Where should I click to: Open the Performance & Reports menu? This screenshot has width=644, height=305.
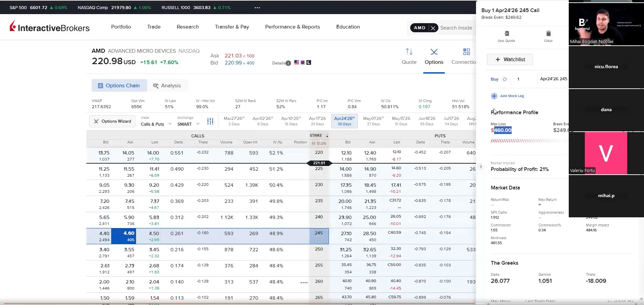coord(292,27)
